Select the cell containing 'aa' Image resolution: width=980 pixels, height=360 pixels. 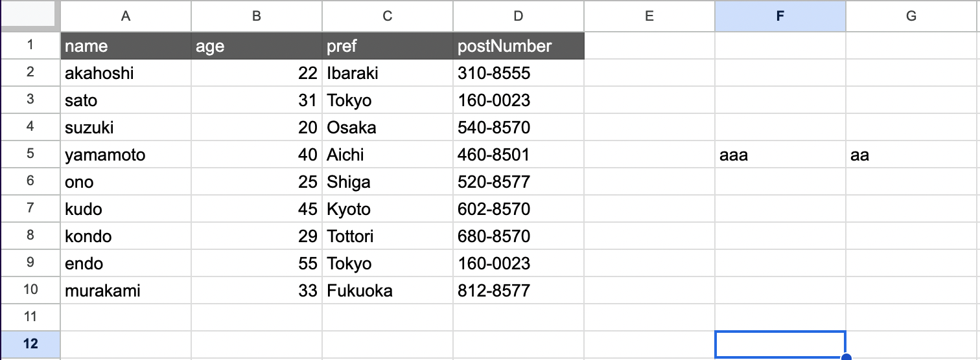coord(911,155)
